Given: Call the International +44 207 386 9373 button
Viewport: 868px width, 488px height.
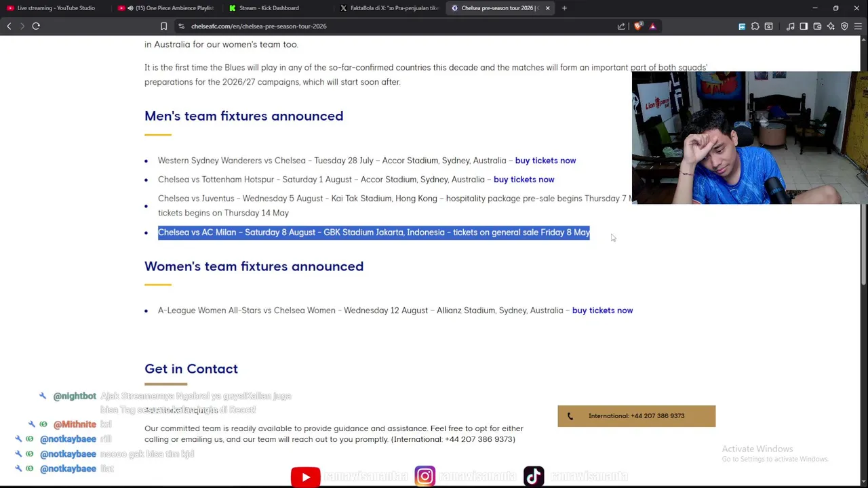Looking at the screenshot, I should [636, 416].
